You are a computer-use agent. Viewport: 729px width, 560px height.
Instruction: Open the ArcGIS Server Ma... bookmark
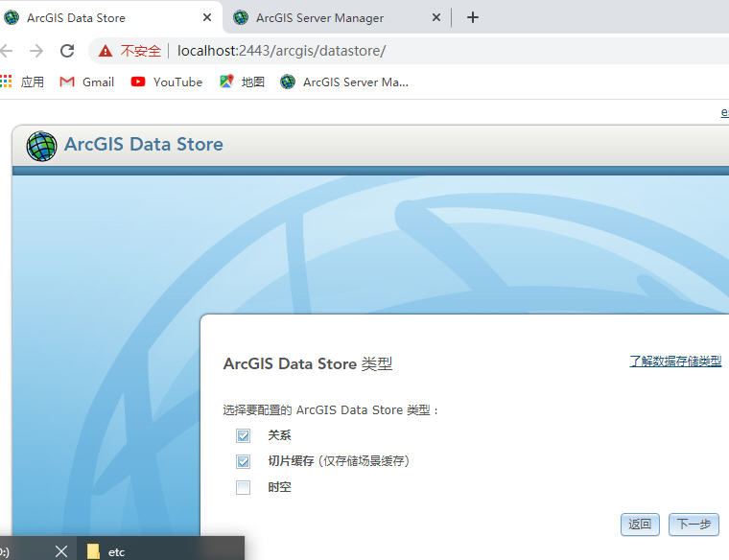click(x=344, y=82)
